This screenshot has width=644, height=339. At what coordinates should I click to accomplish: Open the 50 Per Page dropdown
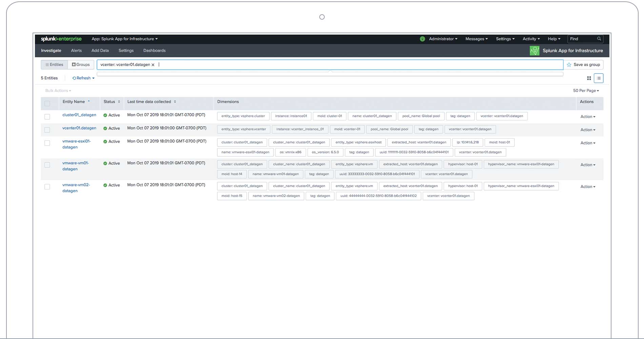[x=586, y=91]
